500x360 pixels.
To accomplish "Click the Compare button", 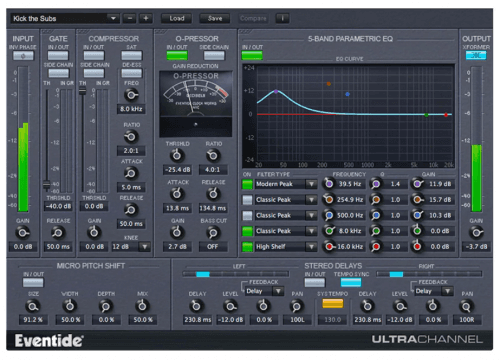I will coord(253,18).
